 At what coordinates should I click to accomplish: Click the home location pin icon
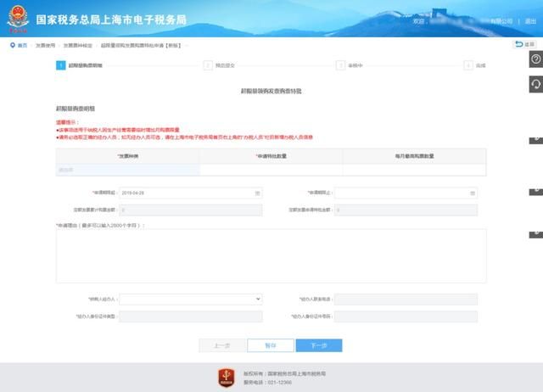[12, 44]
